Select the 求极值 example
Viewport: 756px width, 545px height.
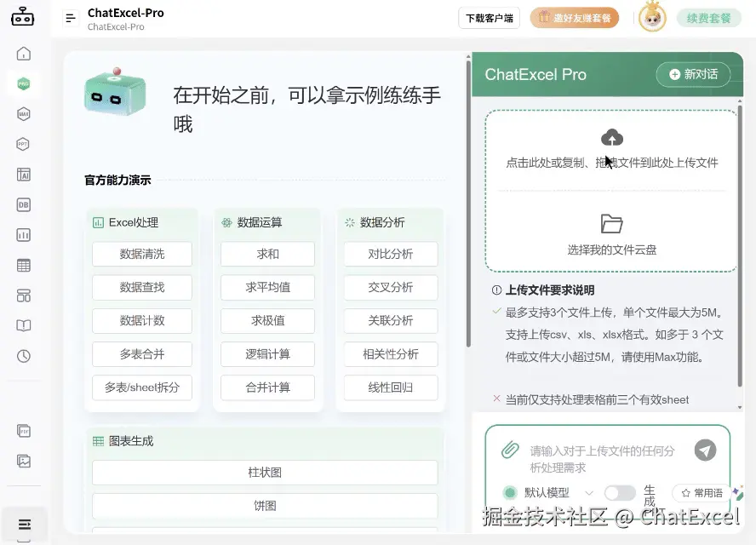267,320
